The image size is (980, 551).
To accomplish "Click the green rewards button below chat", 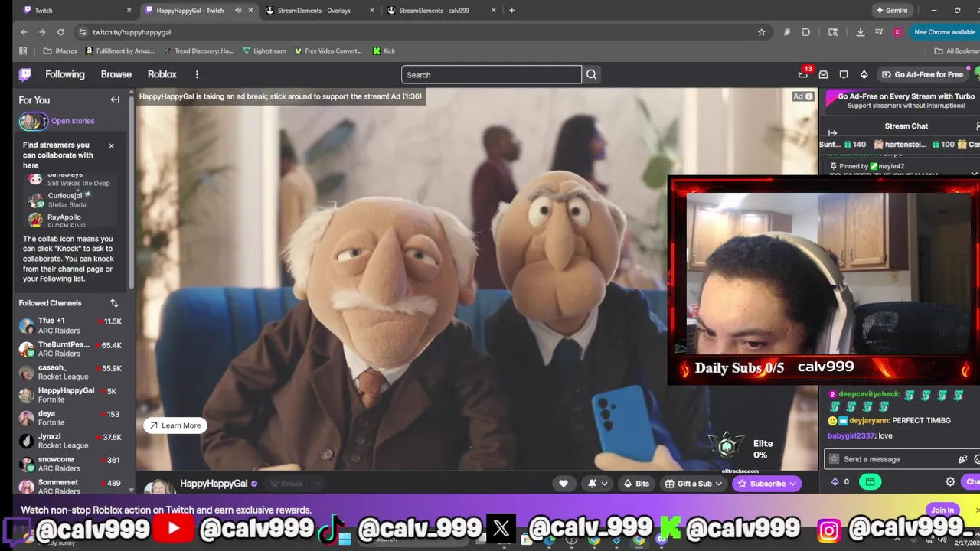I will tap(871, 481).
